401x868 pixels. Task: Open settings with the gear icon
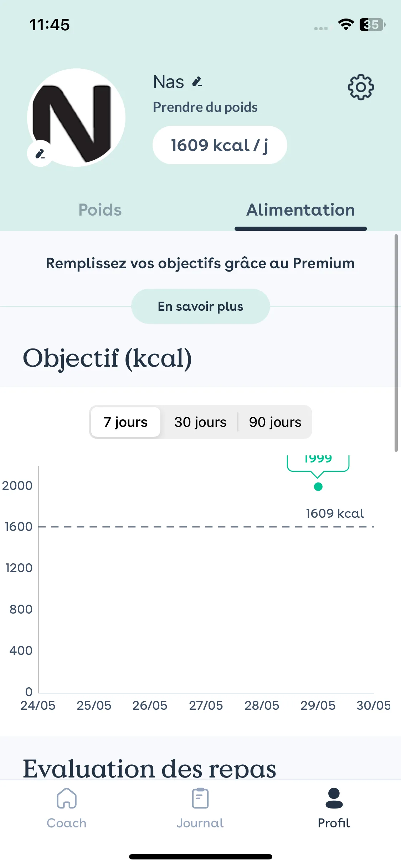tap(361, 87)
